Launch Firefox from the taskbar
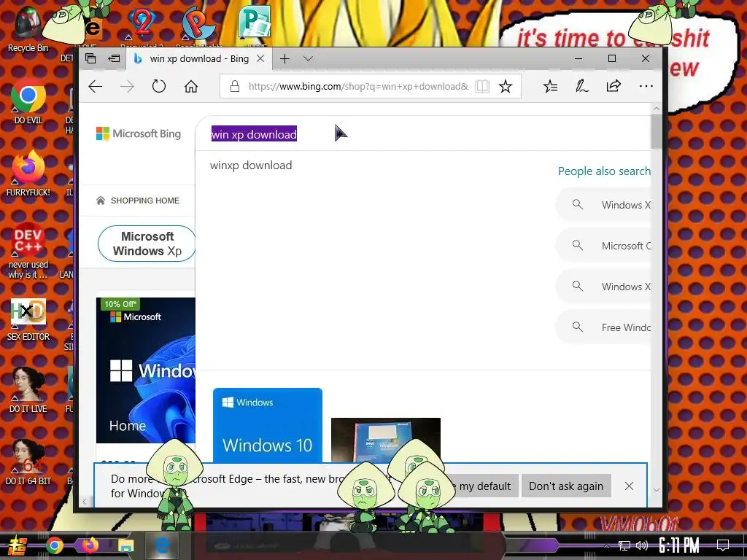Viewport: 747px width, 560px height. pos(90,545)
